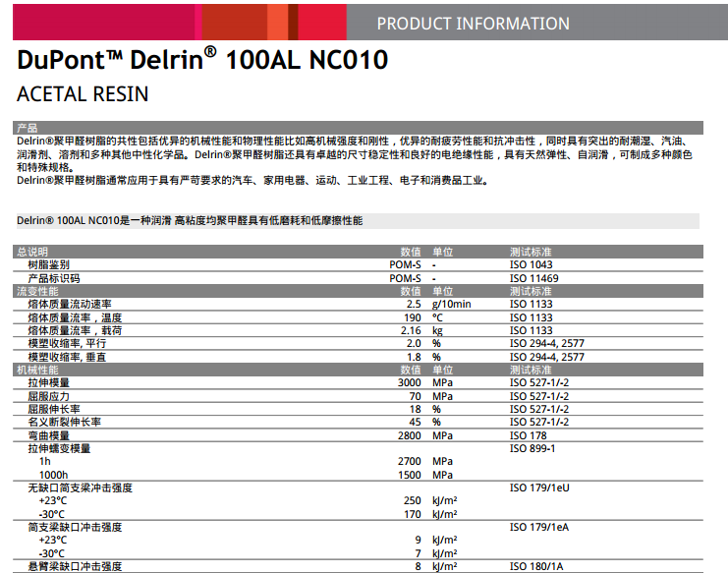The height and width of the screenshot is (573, 728).
Task: Select the 模塑收缩率, 垂直 row label
Action: click(x=67, y=357)
